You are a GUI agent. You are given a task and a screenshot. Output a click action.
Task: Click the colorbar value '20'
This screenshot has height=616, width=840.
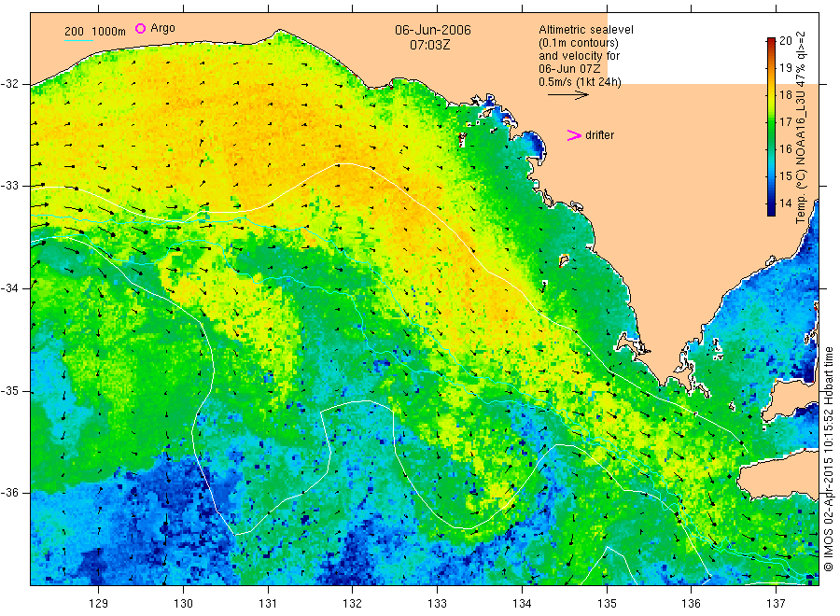pyautogui.click(x=785, y=41)
